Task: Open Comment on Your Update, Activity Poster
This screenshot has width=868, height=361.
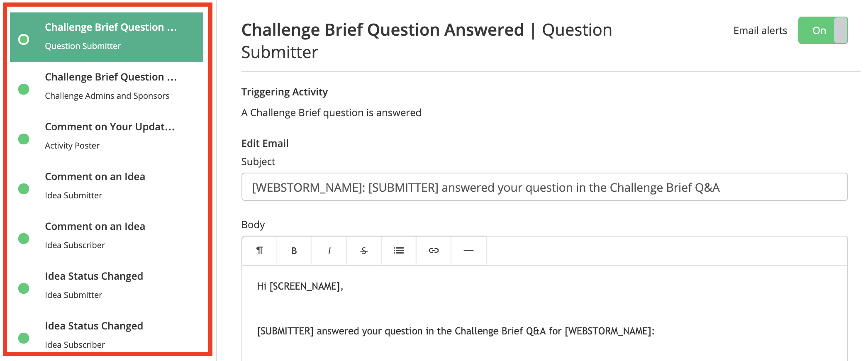Action: [107, 137]
